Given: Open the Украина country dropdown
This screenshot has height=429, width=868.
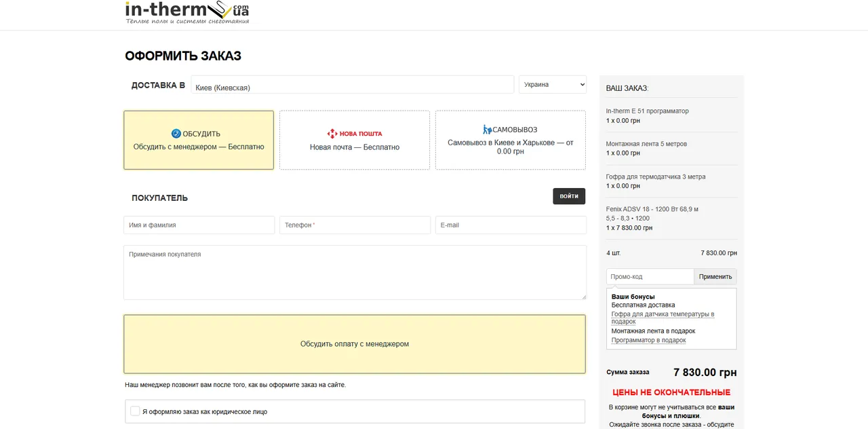Looking at the screenshot, I should point(553,84).
